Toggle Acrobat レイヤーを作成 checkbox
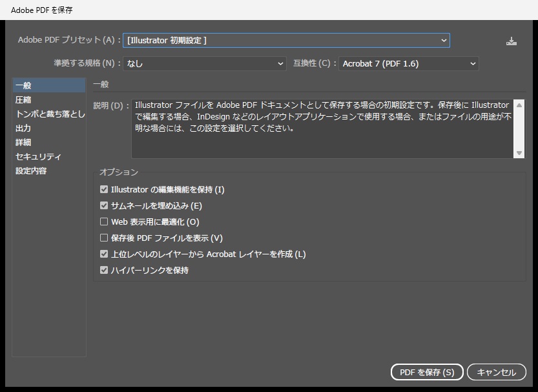The image size is (538, 392). [103, 254]
